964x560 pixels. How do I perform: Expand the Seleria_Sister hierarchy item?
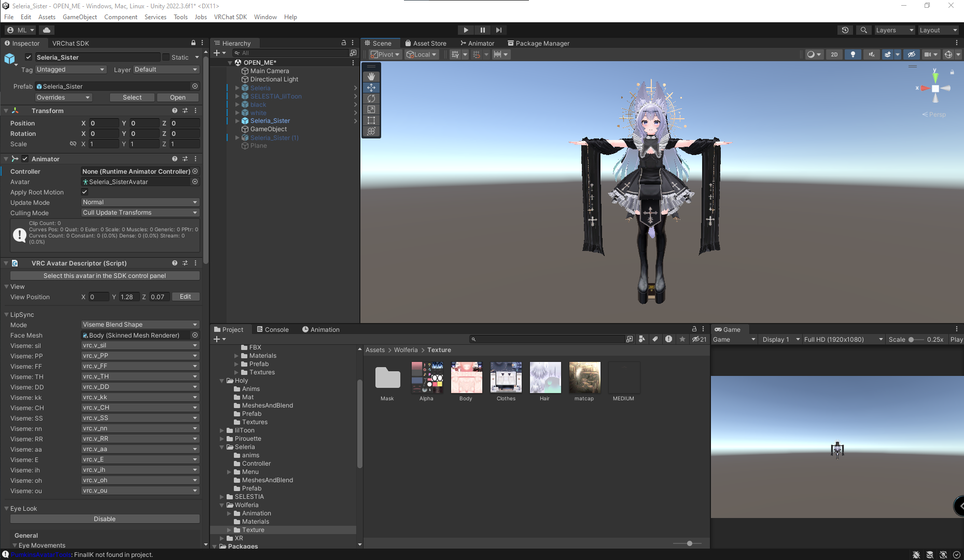click(x=237, y=121)
